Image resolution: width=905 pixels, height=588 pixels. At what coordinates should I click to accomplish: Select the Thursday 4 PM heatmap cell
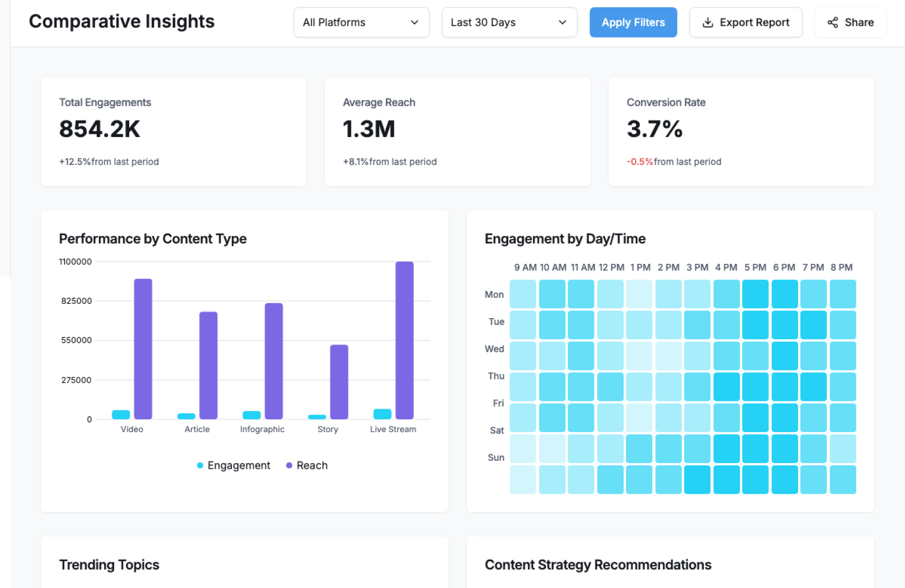[726, 387]
